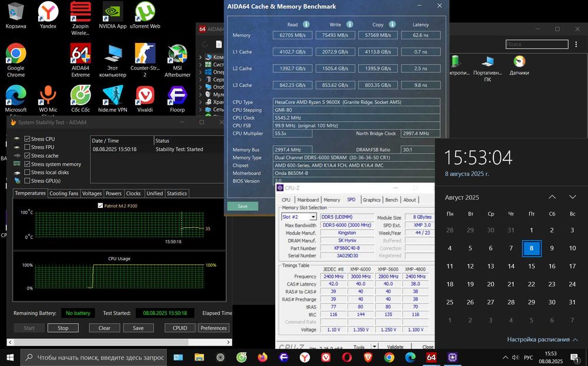Viewport: 588px width, 366px height.
Task: Launch the Yandex desktop shortcut
Action: click(x=48, y=15)
